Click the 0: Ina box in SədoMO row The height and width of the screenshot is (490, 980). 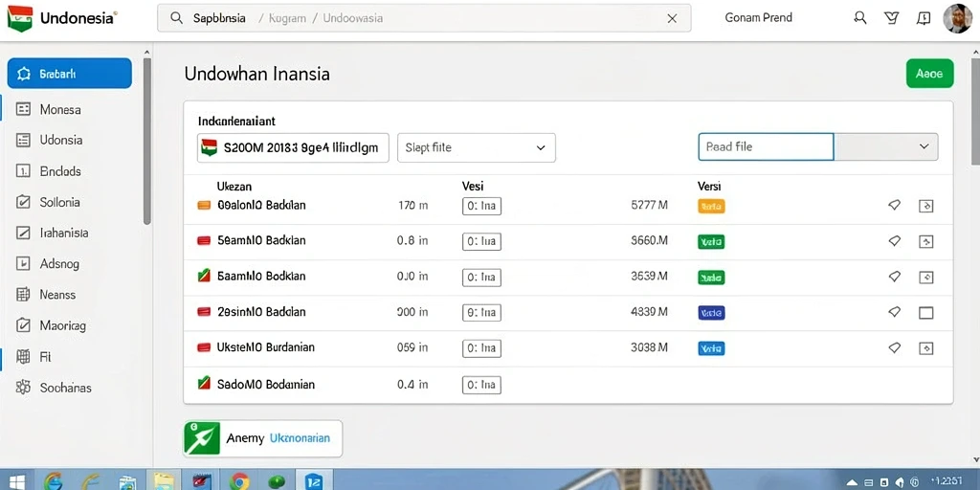point(481,385)
